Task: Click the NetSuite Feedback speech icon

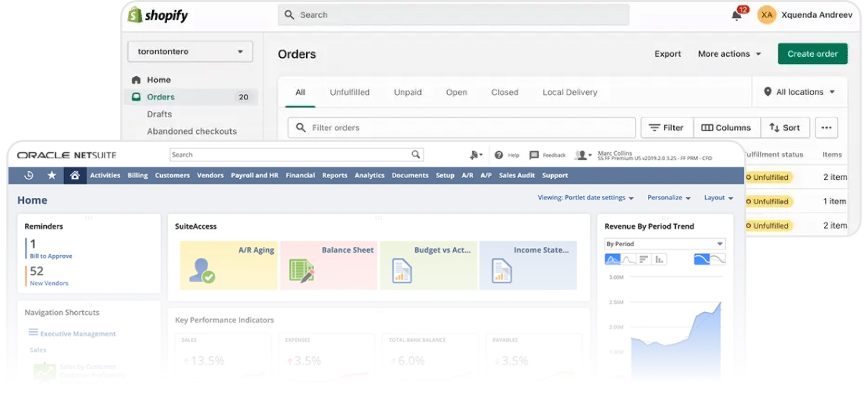Action: coord(534,155)
